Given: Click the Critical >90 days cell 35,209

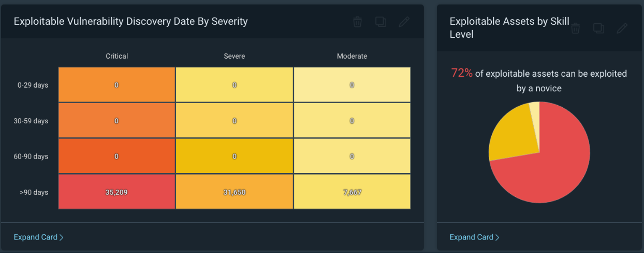Looking at the screenshot, I should (116, 192).
